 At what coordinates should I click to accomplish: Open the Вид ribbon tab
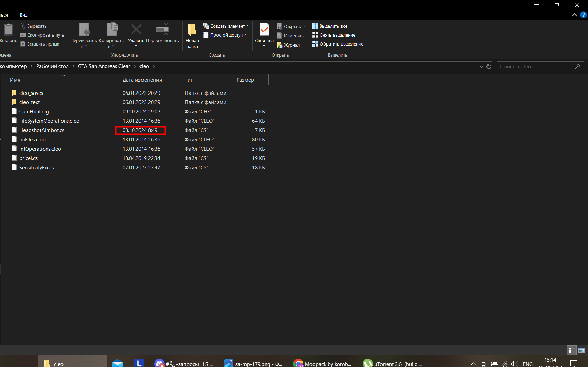23,15
